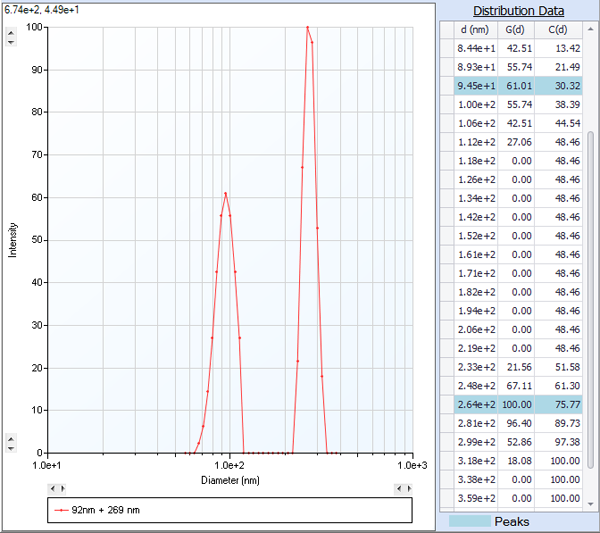
Task: Click the up arrow at top of Intensity axis
Action: tap(11, 31)
